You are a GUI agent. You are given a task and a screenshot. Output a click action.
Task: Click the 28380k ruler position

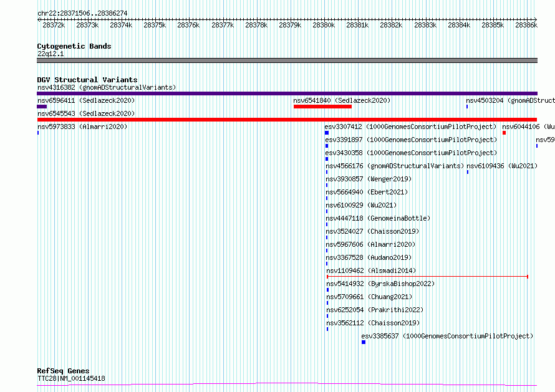[x=324, y=25]
